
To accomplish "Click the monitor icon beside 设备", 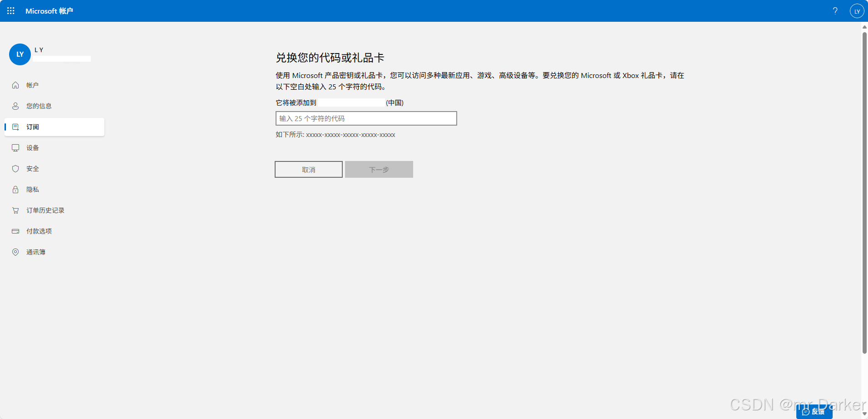I will click(x=15, y=148).
